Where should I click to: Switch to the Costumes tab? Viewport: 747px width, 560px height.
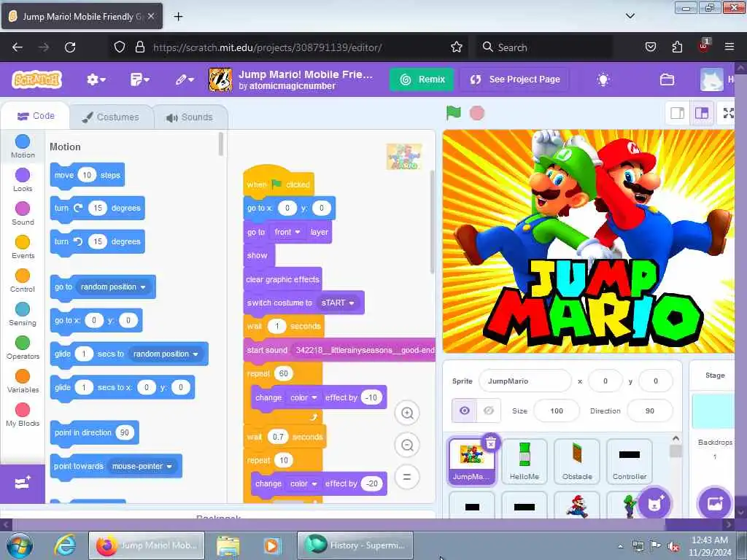(x=111, y=117)
